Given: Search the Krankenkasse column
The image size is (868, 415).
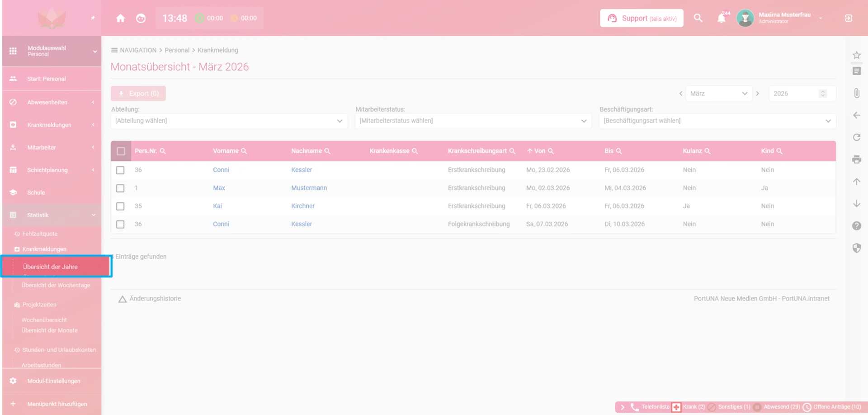Looking at the screenshot, I should 415,151.
